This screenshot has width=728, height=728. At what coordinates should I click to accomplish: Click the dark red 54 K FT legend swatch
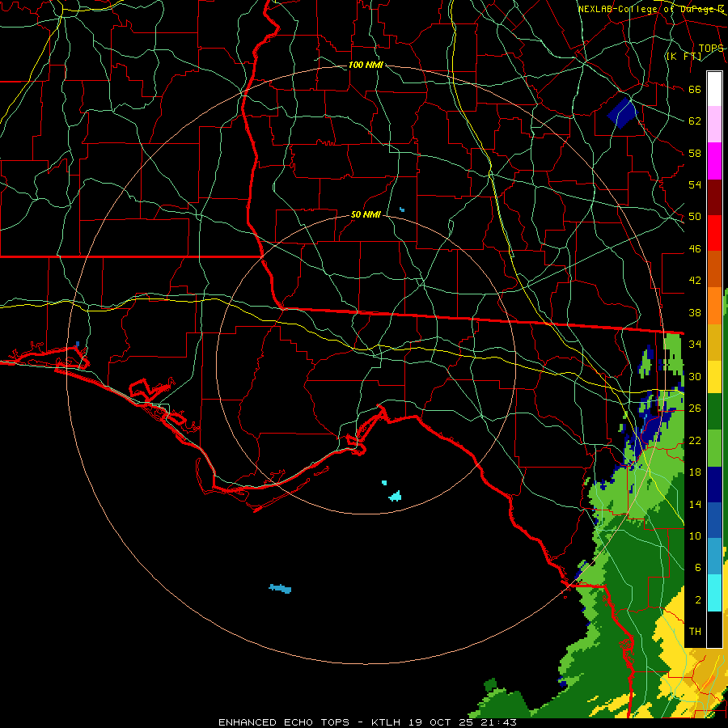coord(714,198)
